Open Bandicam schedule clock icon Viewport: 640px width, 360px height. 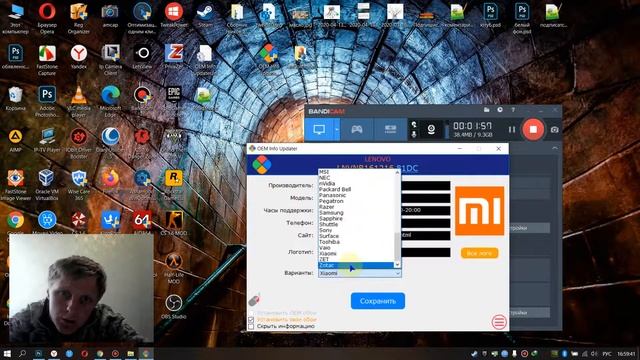coord(500,110)
